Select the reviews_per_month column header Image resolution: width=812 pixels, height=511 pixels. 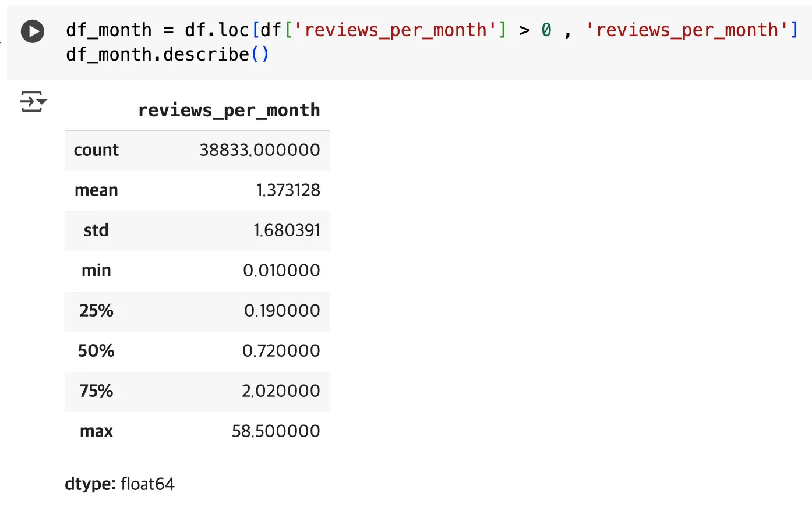pyautogui.click(x=229, y=110)
